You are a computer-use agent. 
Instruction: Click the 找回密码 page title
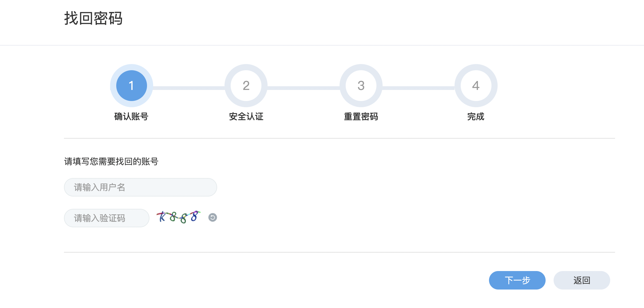click(93, 18)
